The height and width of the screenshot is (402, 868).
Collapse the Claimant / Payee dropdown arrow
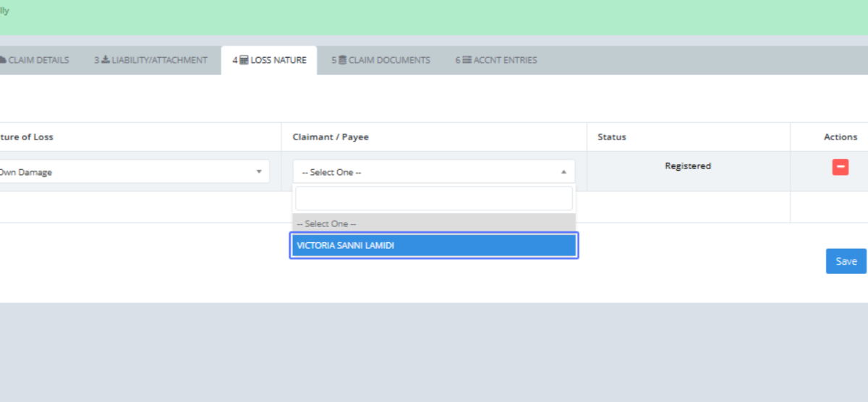tap(563, 172)
